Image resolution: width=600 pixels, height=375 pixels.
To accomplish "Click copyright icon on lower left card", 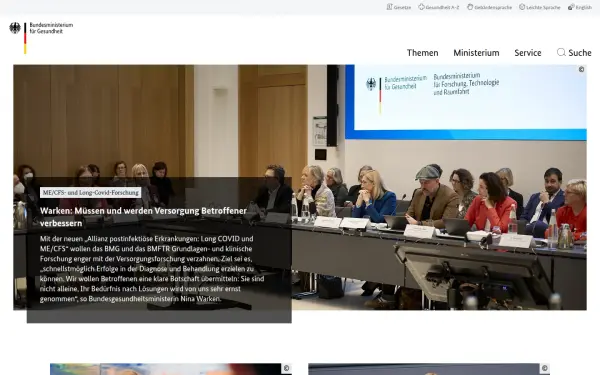I will point(286,368).
